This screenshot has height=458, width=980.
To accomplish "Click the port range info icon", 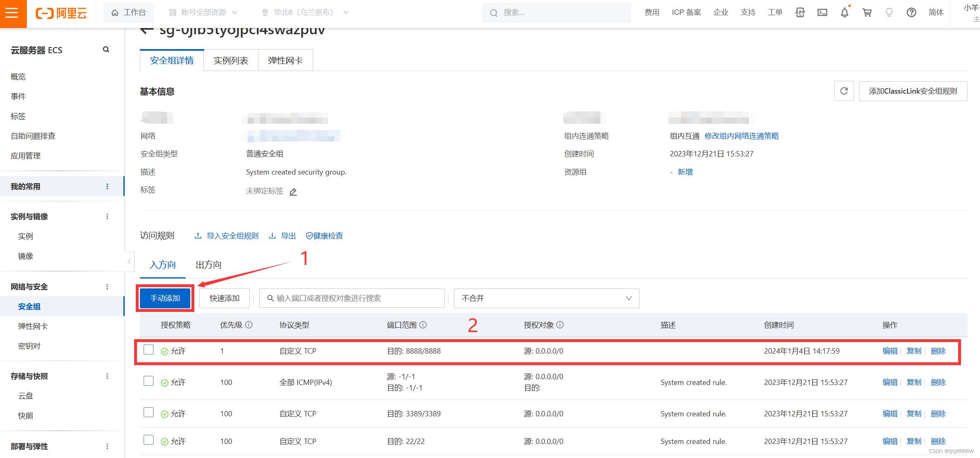I will [x=423, y=325].
